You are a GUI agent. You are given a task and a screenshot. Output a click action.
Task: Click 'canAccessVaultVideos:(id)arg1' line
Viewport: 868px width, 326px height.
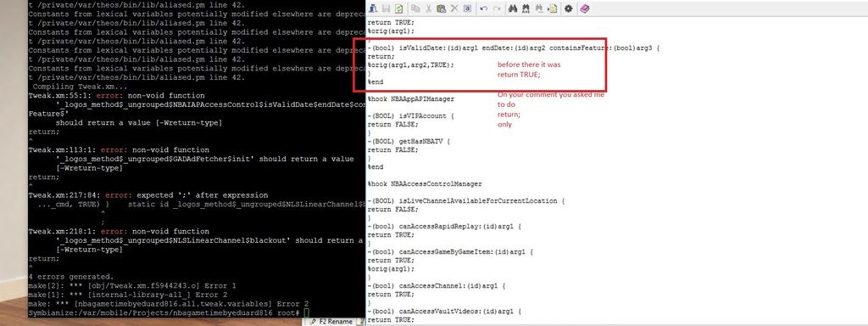click(x=444, y=312)
